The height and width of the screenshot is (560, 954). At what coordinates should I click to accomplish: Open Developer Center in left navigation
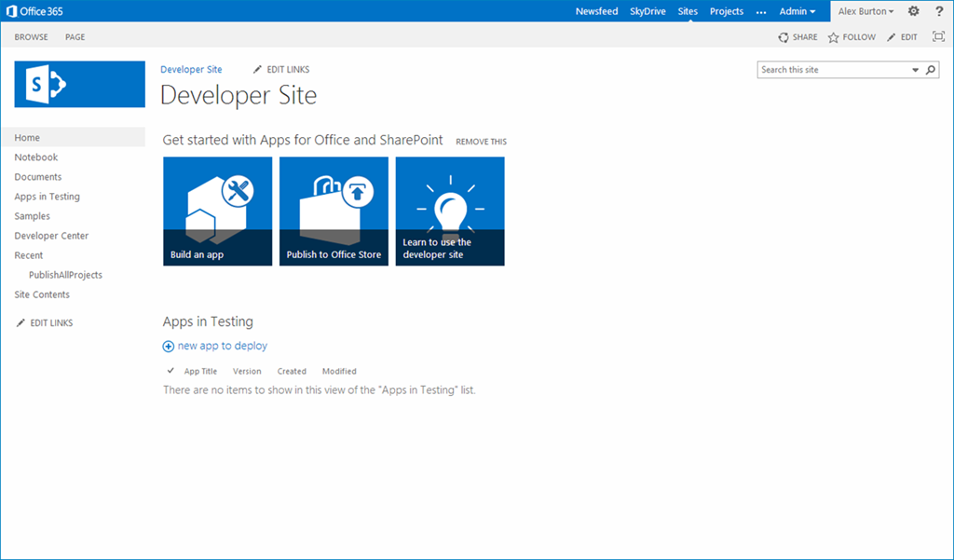(x=51, y=236)
